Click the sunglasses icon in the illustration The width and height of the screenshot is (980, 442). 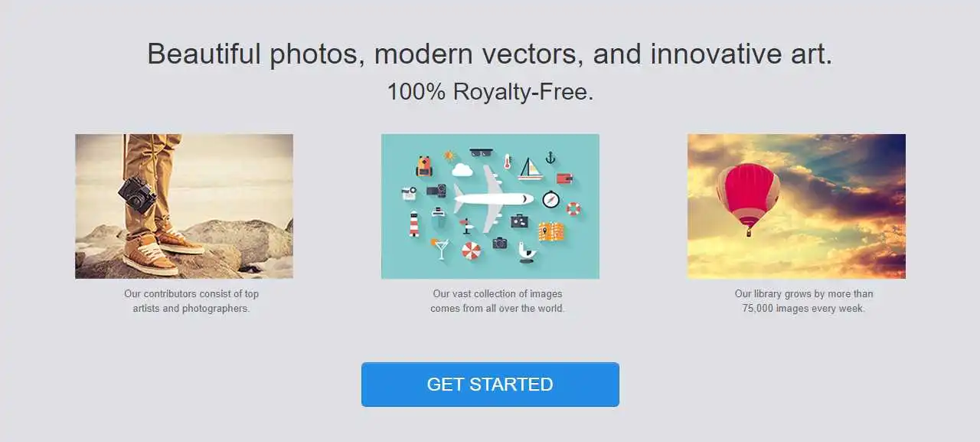pos(481,152)
